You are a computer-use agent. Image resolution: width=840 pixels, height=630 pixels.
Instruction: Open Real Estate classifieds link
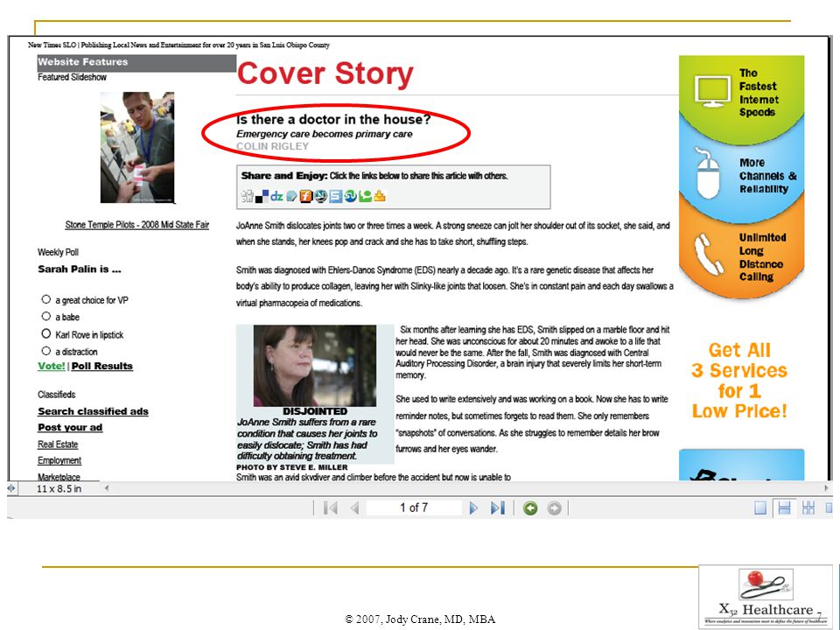coord(58,444)
